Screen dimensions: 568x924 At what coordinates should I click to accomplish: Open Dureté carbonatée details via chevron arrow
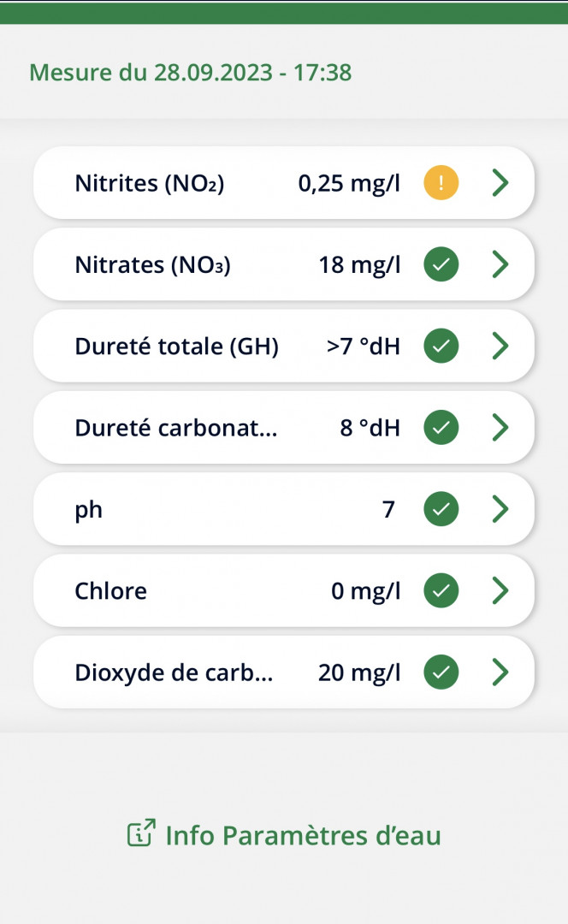click(500, 427)
